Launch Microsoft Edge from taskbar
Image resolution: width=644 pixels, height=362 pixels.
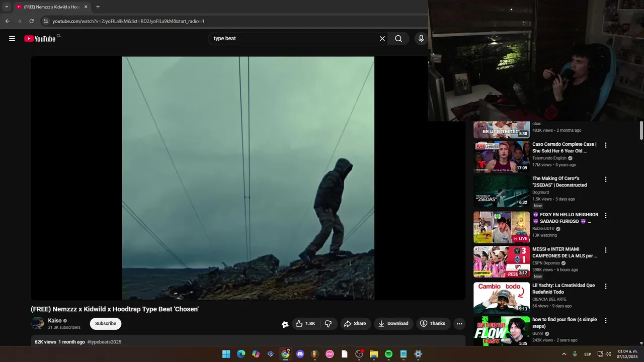[x=241, y=354]
